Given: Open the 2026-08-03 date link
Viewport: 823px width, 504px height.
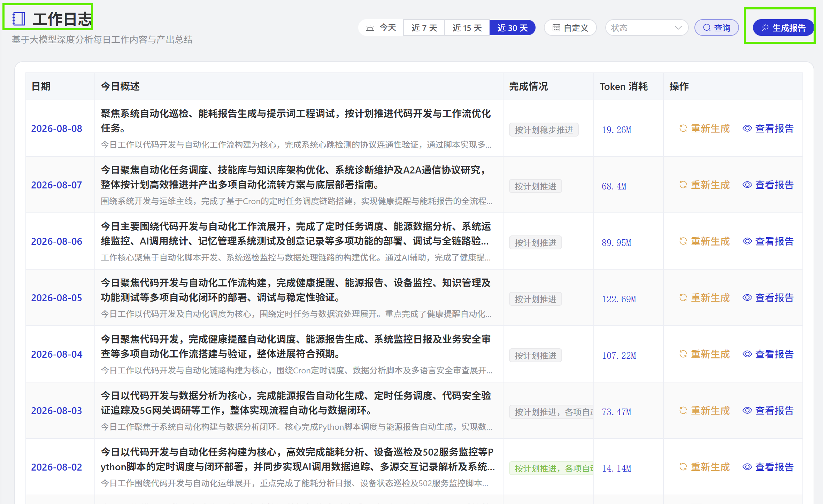Looking at the screenshot, I should tap(57, 411).
